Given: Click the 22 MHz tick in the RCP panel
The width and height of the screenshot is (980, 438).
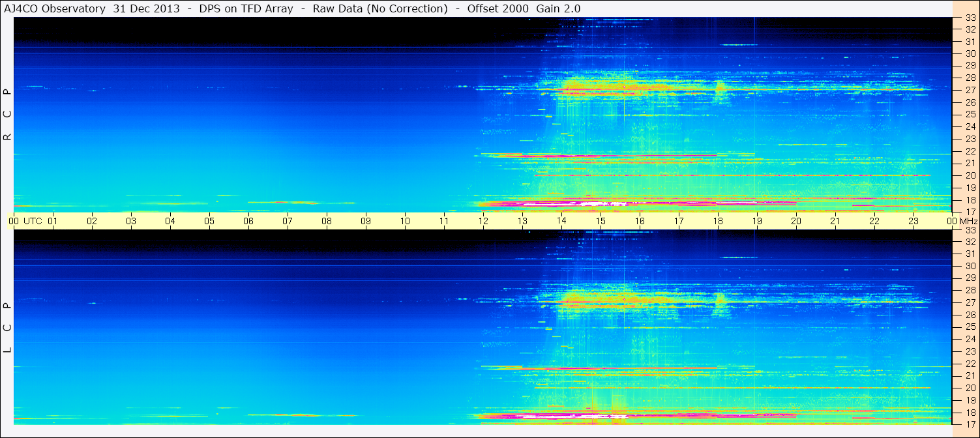Looking at the screenshot, I should tap(970, 151).
